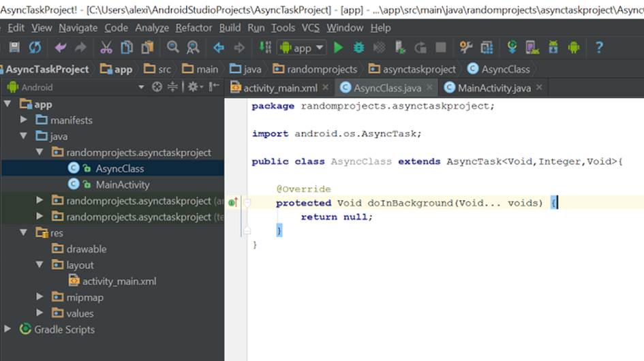Collapse the app module tree node

pyautogui.click(x=7, y=104)
